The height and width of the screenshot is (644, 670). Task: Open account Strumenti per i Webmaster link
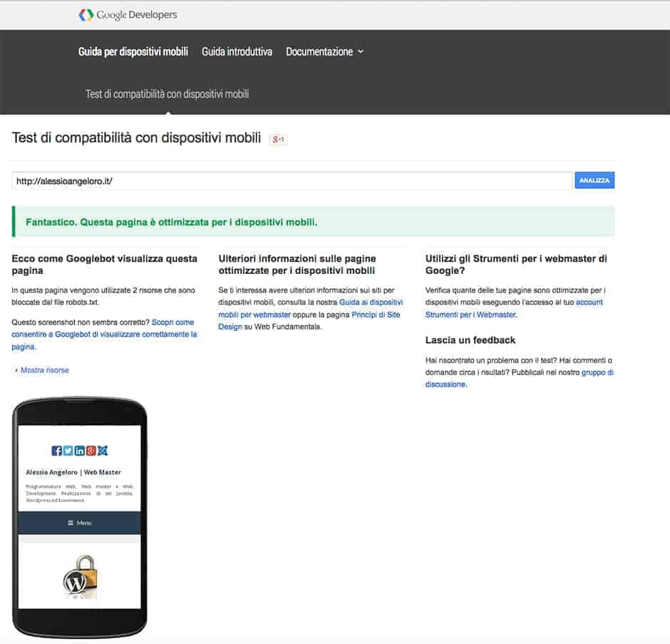pos(471,315)
